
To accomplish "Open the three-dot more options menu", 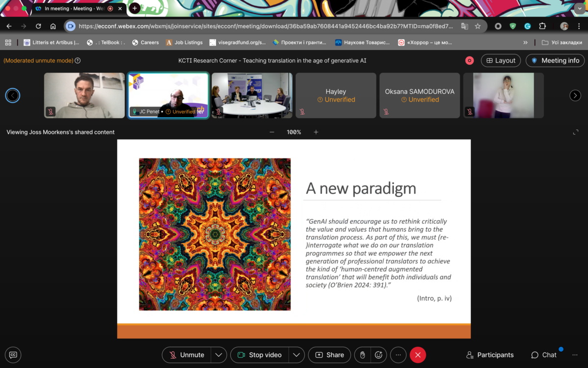I will point(398,355).
